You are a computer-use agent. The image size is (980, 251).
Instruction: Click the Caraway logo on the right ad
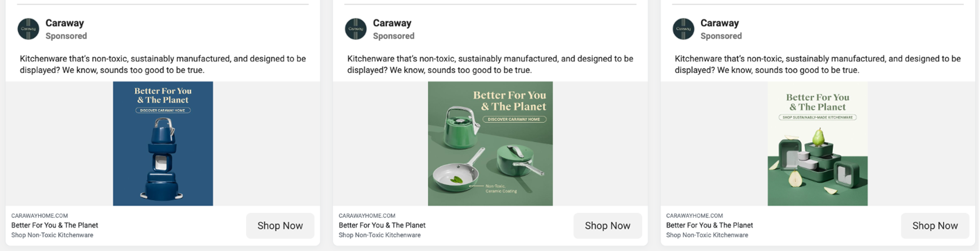(683, 29)
